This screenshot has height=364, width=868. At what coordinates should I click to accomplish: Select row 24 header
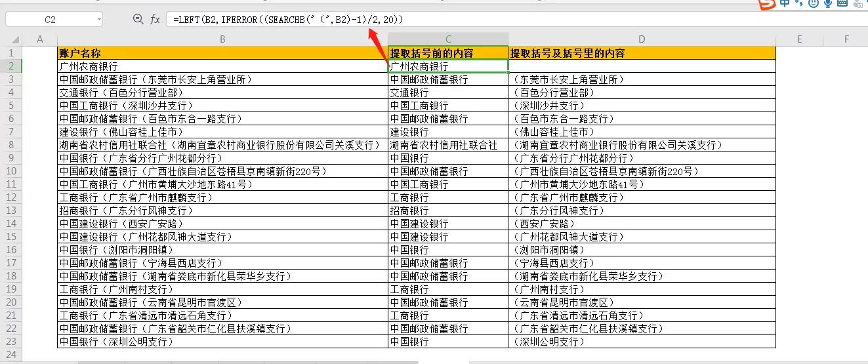tap(11, 355)
